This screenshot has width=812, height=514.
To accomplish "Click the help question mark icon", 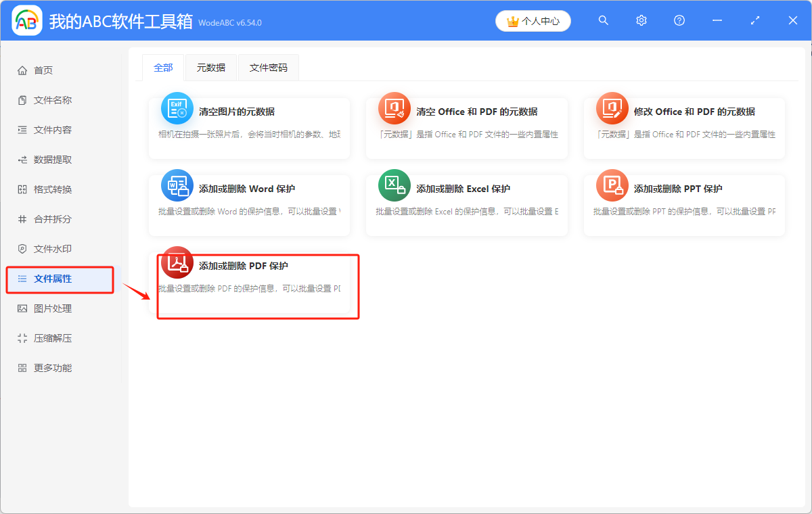I will tap(679, 21).
